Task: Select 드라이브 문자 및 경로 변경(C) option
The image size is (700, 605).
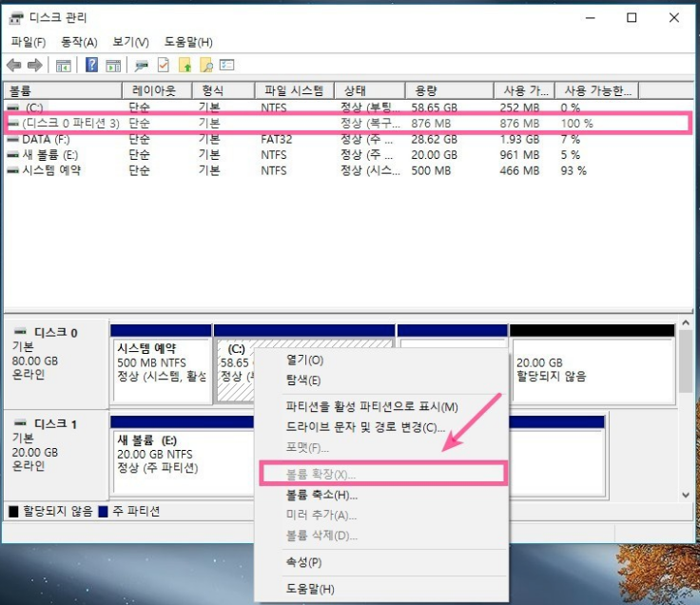Action: tap(365, 427)
